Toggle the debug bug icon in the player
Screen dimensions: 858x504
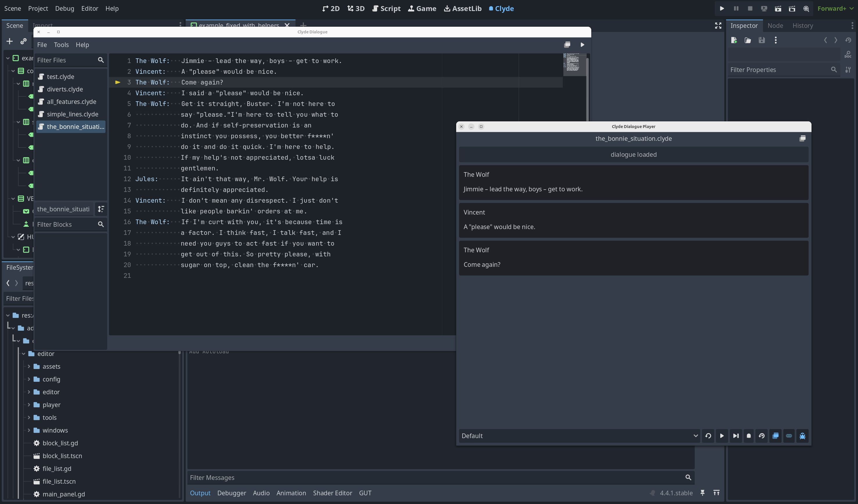802,435
